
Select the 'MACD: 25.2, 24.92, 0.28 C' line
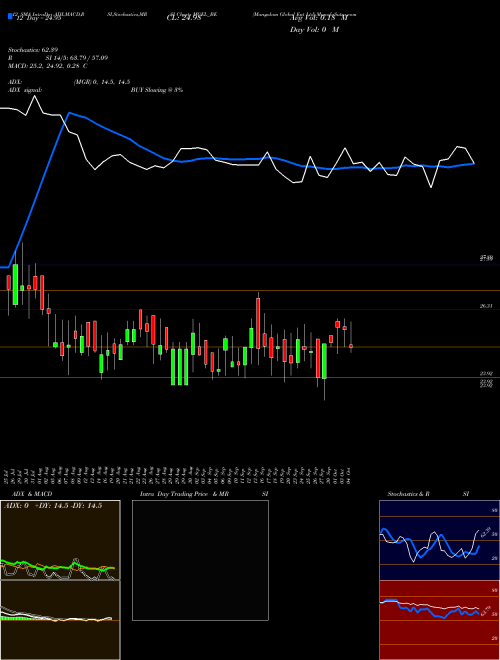pos(48,66)
